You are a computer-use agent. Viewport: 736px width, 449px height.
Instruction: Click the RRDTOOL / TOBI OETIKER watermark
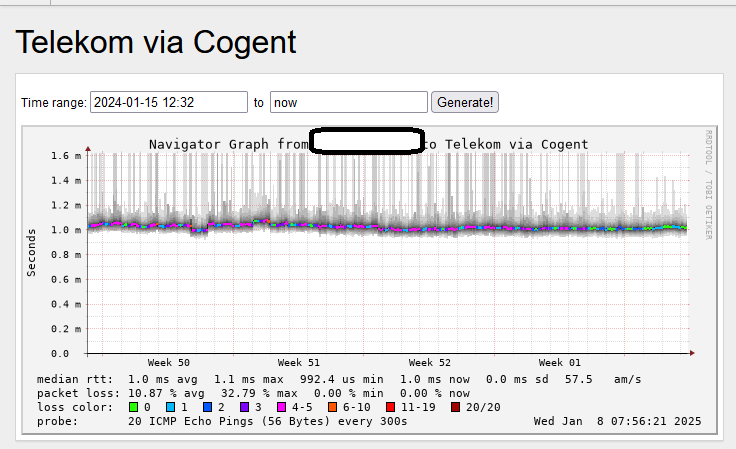click(708, 185)
